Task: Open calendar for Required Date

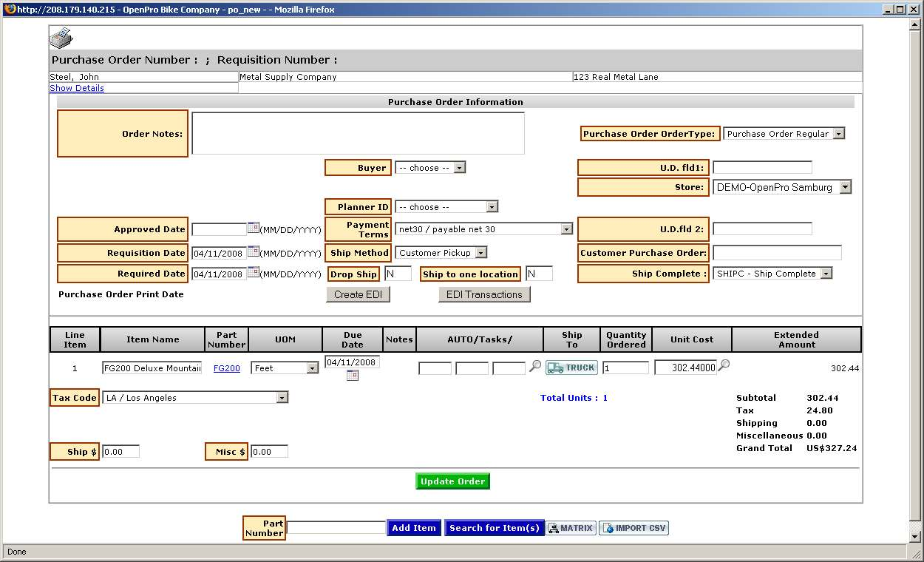Action: coord(253,272)
